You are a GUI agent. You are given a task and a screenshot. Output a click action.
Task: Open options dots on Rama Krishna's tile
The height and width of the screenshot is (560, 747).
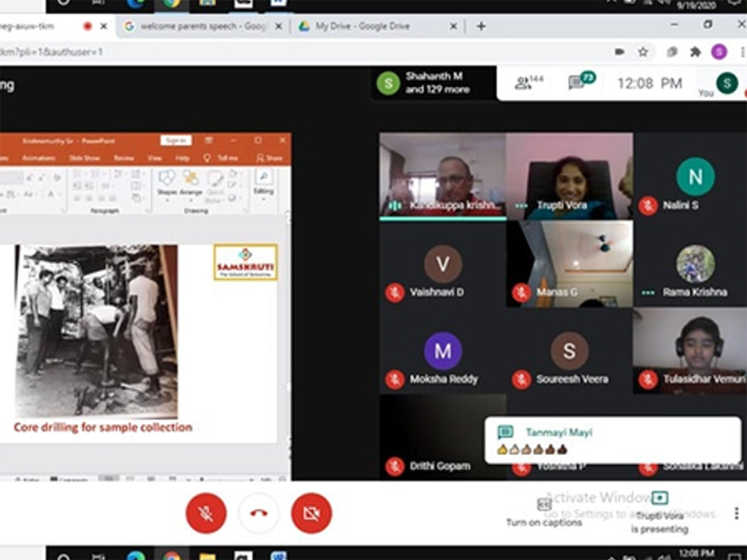[648, 292]
